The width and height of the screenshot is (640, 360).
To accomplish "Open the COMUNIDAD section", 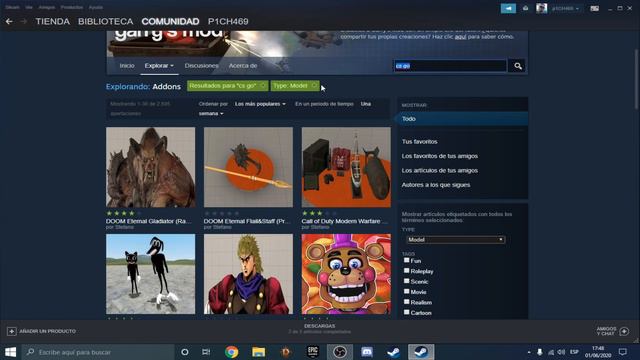I will [x=170, y=21].
